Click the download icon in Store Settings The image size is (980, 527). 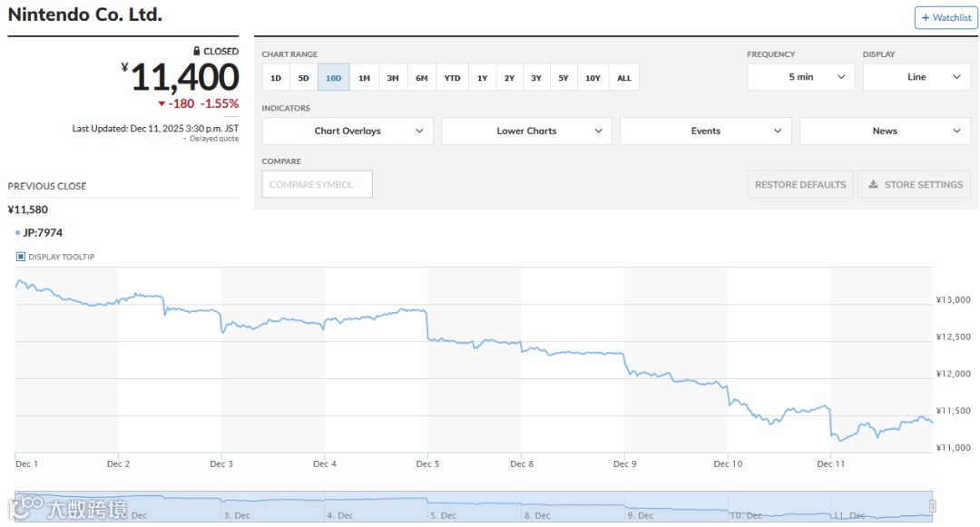click(x=873, y=184)
